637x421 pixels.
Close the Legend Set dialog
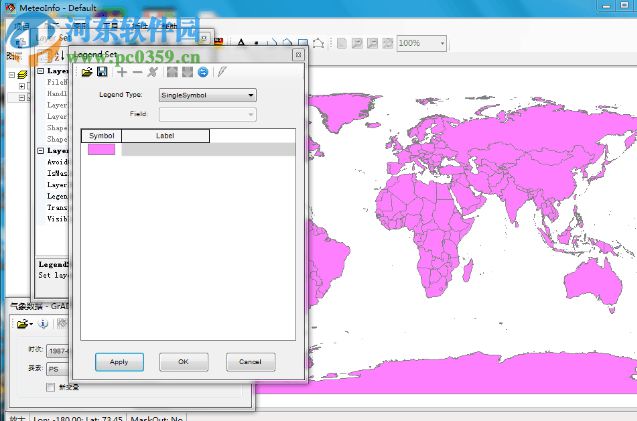(x=298, y=55)
